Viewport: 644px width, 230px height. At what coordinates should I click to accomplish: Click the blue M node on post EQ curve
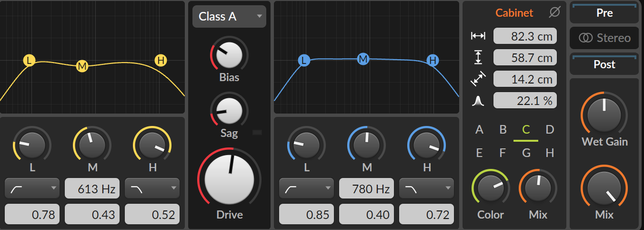pyautogui.click(x=363, y=59)
